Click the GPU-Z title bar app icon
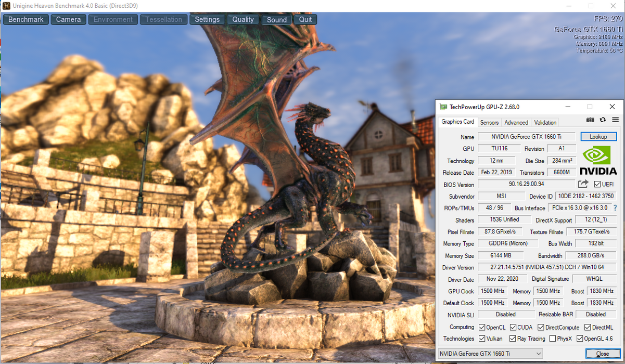 443,107
